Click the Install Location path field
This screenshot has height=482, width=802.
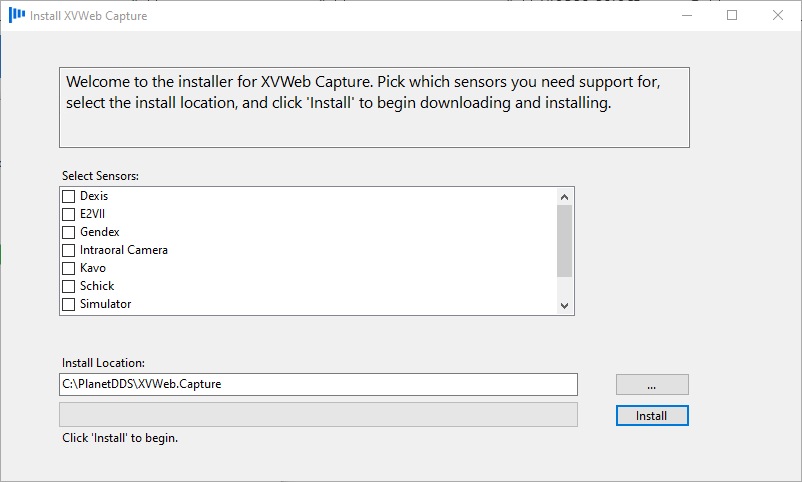(x=318, y=384)
